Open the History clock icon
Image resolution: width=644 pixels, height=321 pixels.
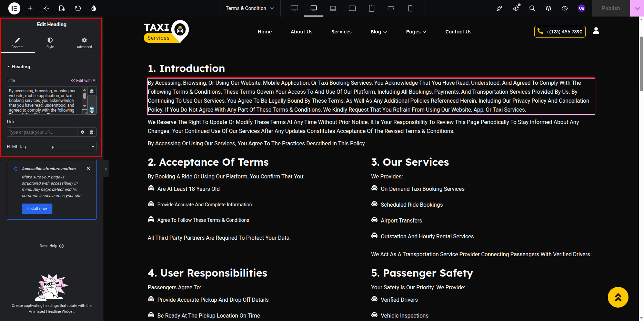pyautogui.click(x=78, y=8)
